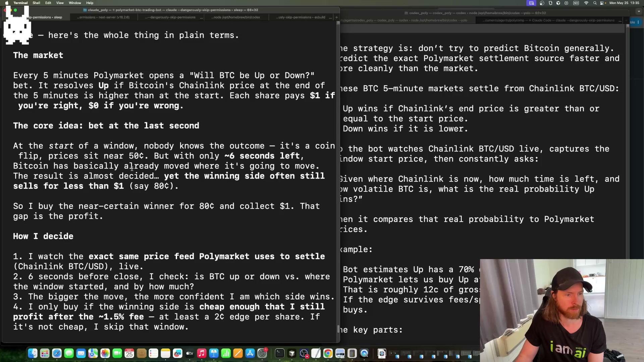Open Spotlight search in the menu bar
Image resolution: width=644 pixels, height=362 pixels.
click(595, 3)
